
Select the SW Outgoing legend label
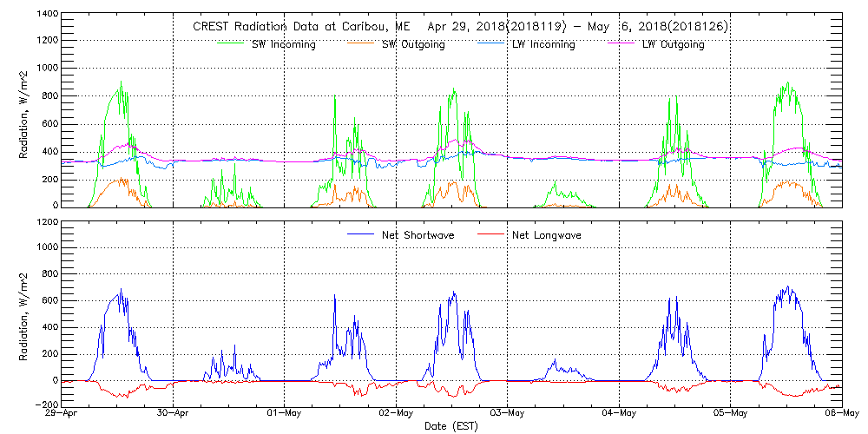click(414, 44)
